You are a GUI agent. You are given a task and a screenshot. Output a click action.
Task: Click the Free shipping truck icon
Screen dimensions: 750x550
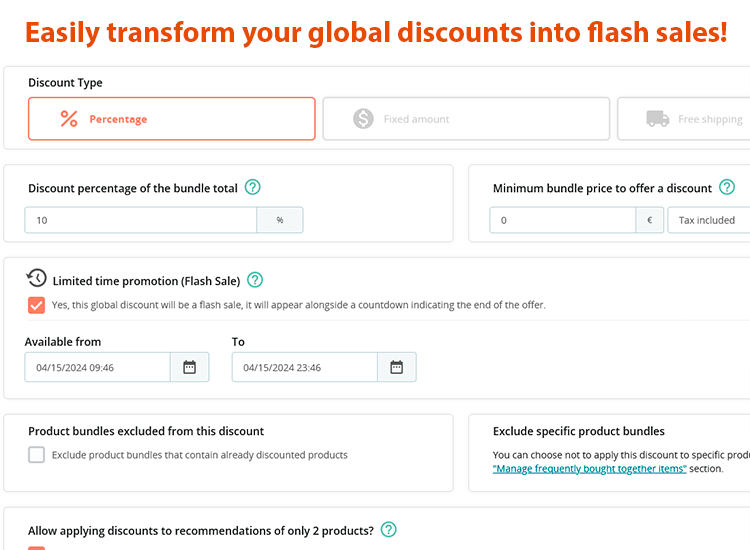coord(658,119)
